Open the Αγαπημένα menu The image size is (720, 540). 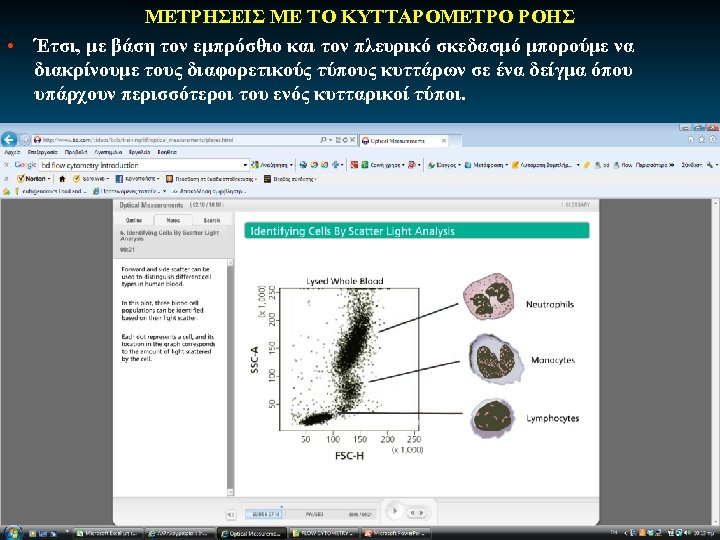point(108,152)
